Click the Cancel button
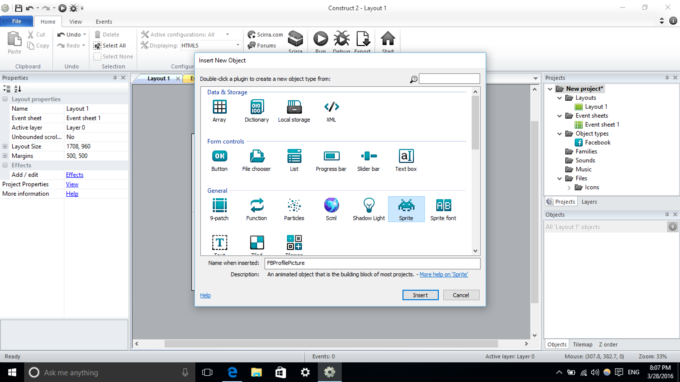680x382 pixels. coord(461,295)
